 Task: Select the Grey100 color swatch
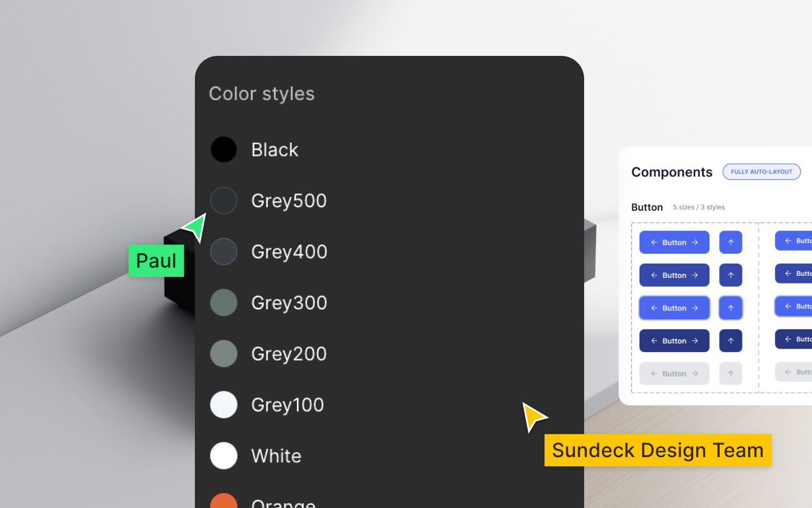pyautogui.click(x=224, y=404)
